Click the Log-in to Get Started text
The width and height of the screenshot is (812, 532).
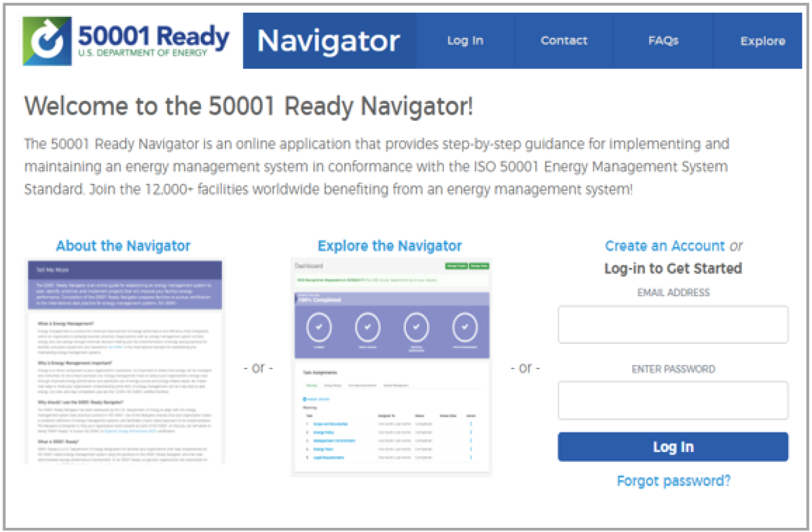(x=673, y=268)
